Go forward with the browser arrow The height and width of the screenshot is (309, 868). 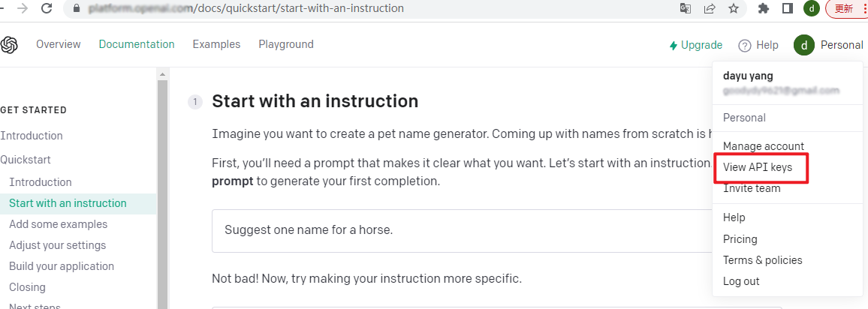point(23,8)
